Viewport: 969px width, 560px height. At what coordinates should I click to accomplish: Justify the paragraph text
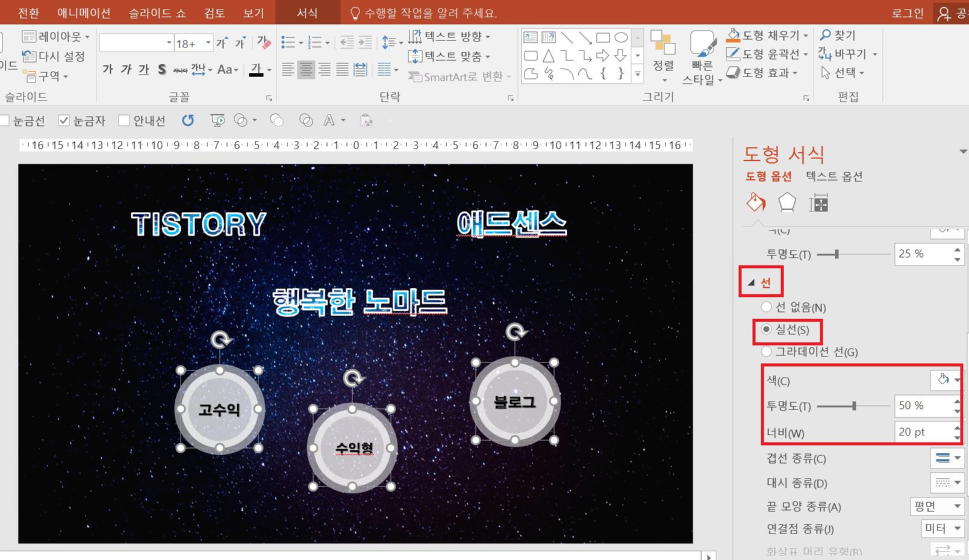coord(342,70)
